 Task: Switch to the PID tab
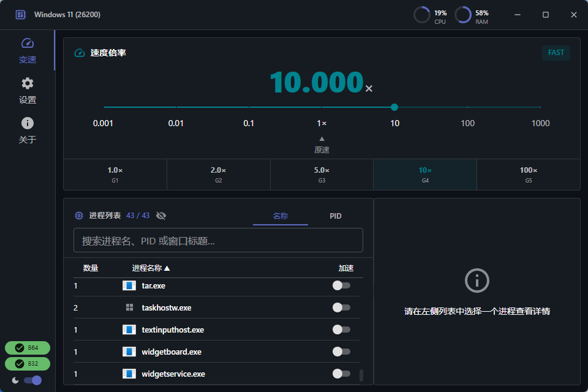coord(336,216)
